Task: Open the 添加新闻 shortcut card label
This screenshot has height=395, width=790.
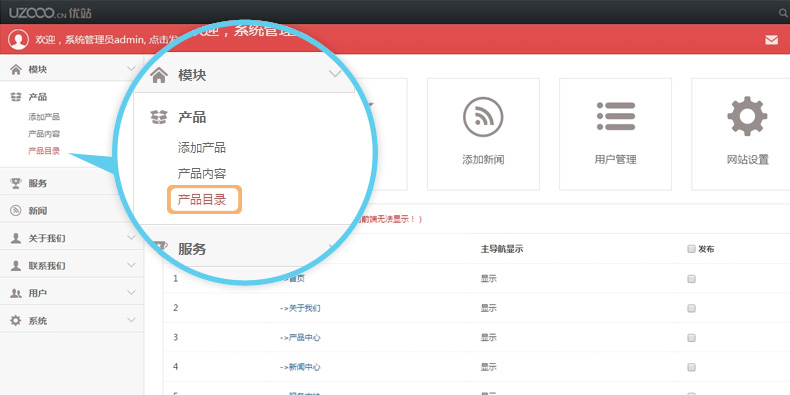Action: 483,160
